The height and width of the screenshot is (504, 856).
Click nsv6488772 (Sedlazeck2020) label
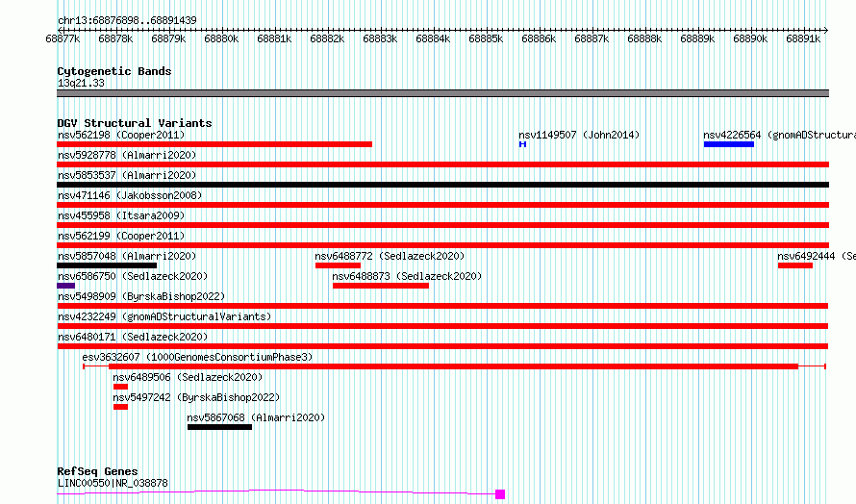point(390,256)
